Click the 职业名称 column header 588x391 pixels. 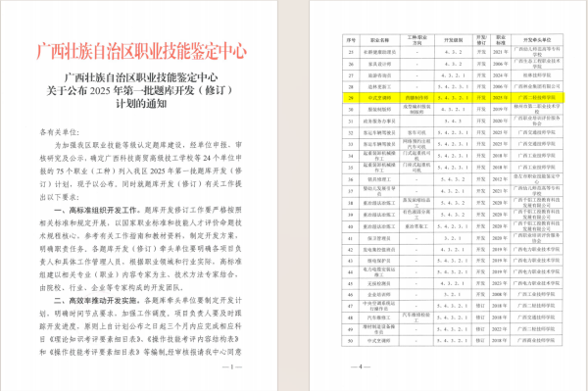tap(379, 40)
